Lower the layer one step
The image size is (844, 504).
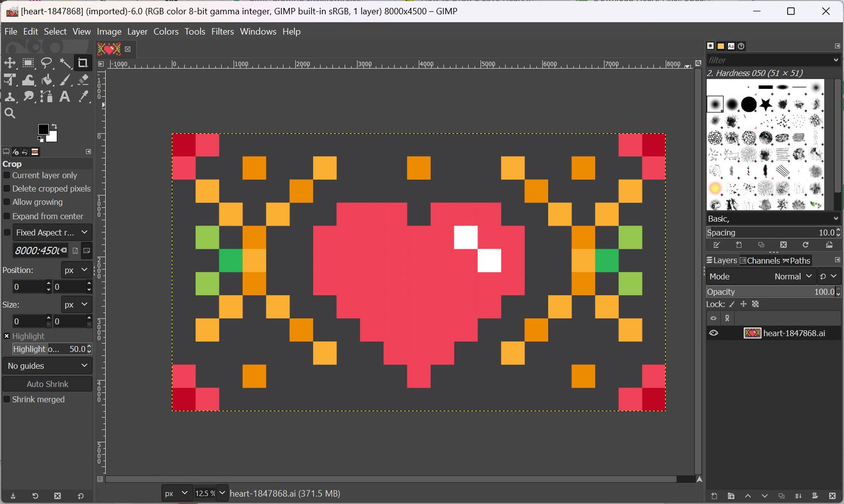[765, 496]
